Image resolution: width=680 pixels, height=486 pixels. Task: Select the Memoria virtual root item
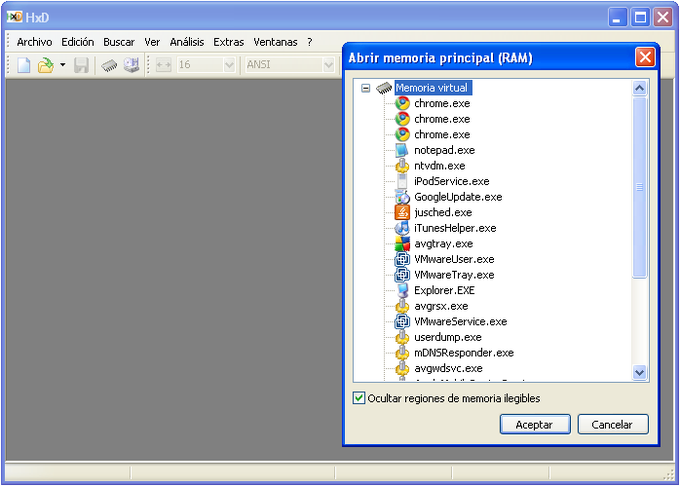click(x=432, y=88)
